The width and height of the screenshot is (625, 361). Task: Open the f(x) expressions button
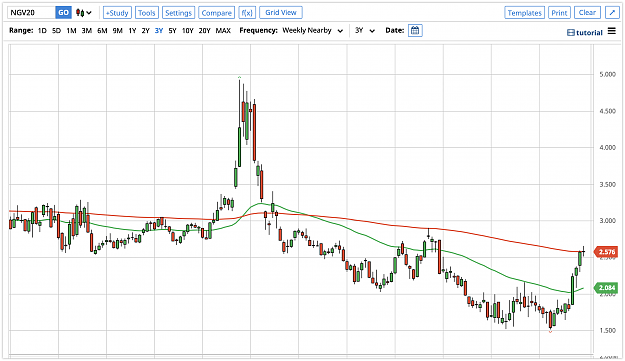247,13
